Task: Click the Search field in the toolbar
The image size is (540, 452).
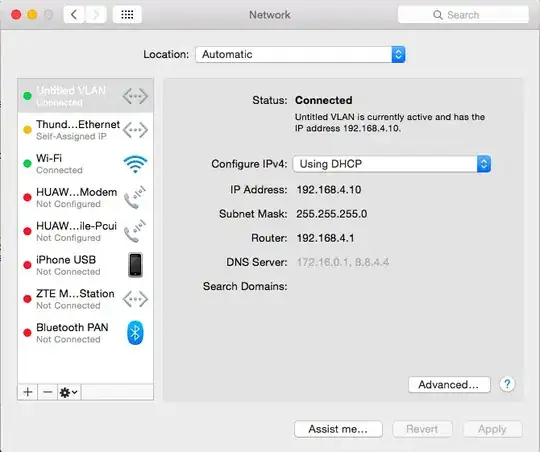Action: click(x=463, y=15)
